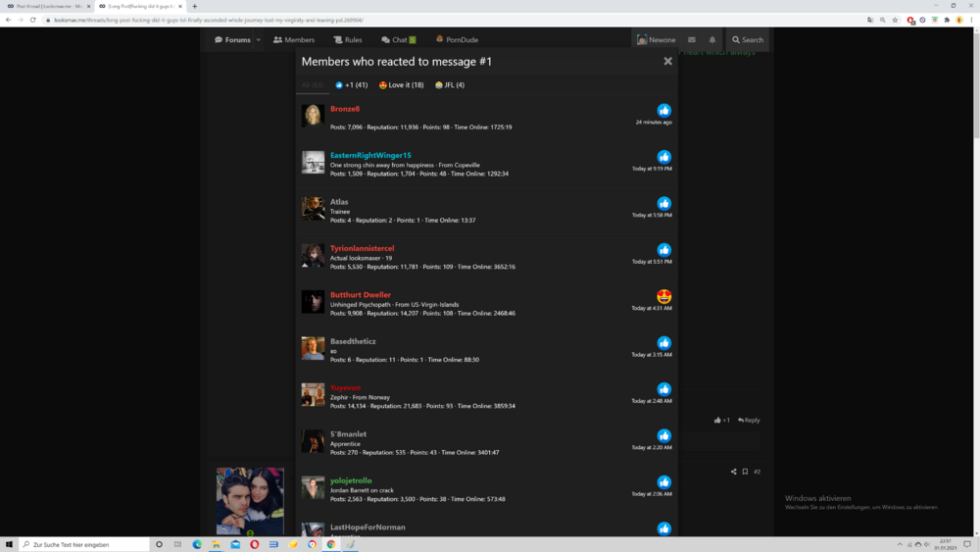This screenshot has height=552, width=980.
Task: Open the Mail app from the taskbar
Action: pos(235,544)
